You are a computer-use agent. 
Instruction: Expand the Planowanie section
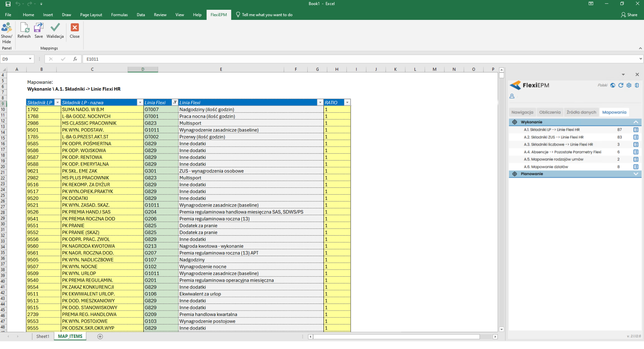pyautogui.click(x=636, y=174)
